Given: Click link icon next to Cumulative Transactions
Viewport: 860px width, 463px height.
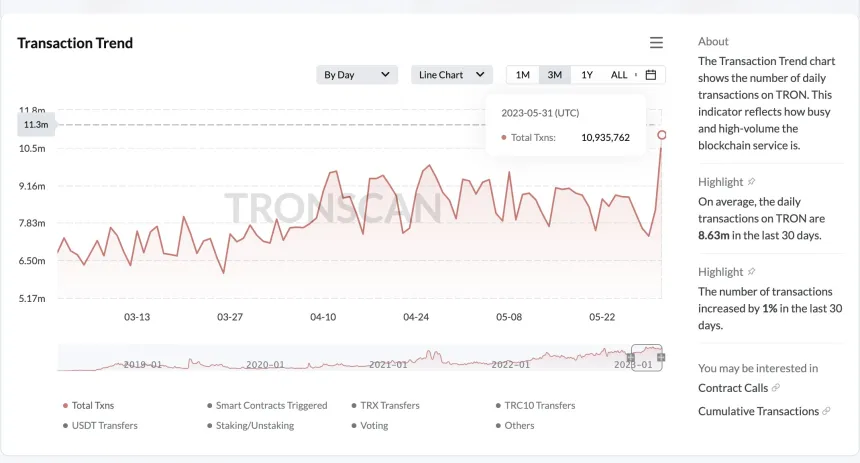Looking at the screenshot, I should click(827, 411).
